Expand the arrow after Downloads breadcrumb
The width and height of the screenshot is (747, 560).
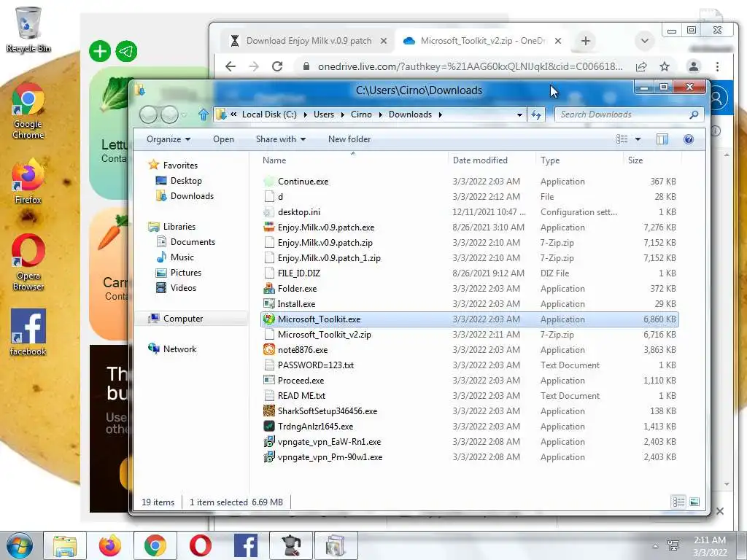(x=440, y=114)
